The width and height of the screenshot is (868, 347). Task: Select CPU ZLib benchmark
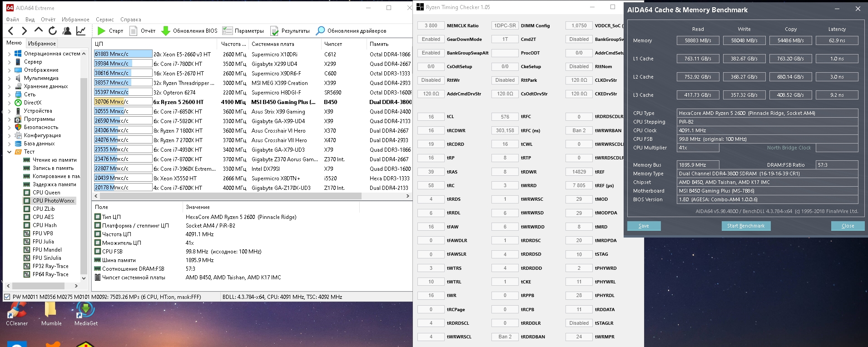coord(44,209)
